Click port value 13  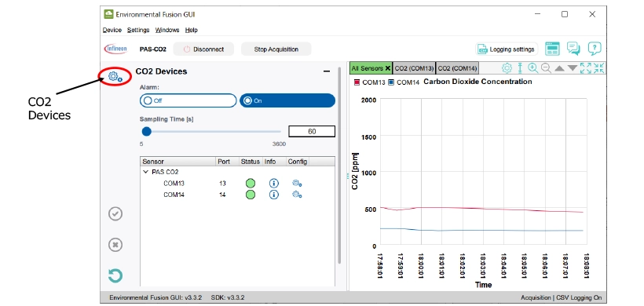click(222, 184)
